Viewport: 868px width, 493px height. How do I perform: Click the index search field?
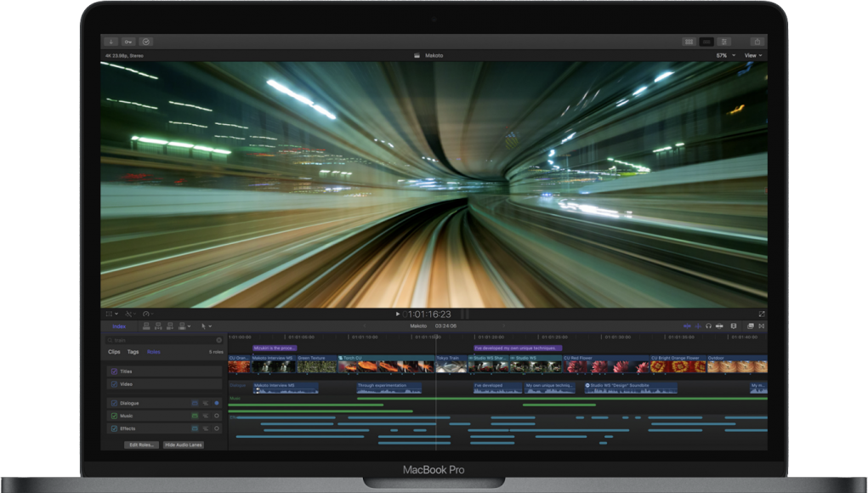click(164, 340)
